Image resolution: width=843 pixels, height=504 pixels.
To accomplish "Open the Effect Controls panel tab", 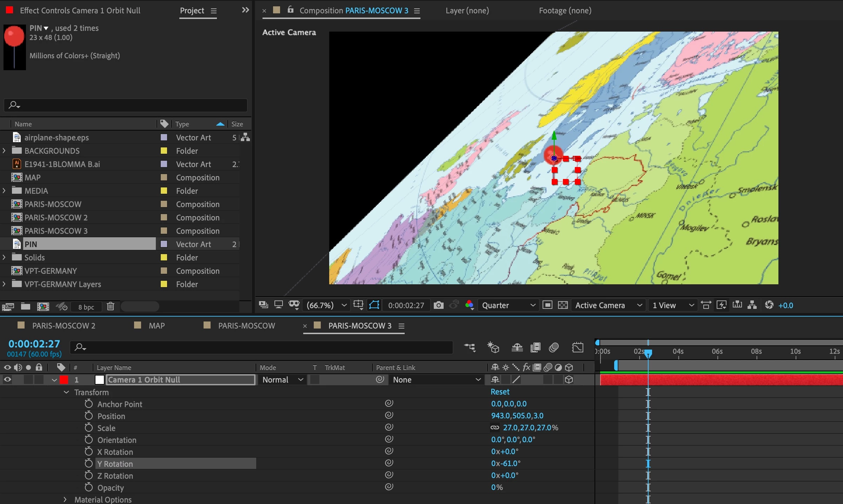I will pos(80,11).
